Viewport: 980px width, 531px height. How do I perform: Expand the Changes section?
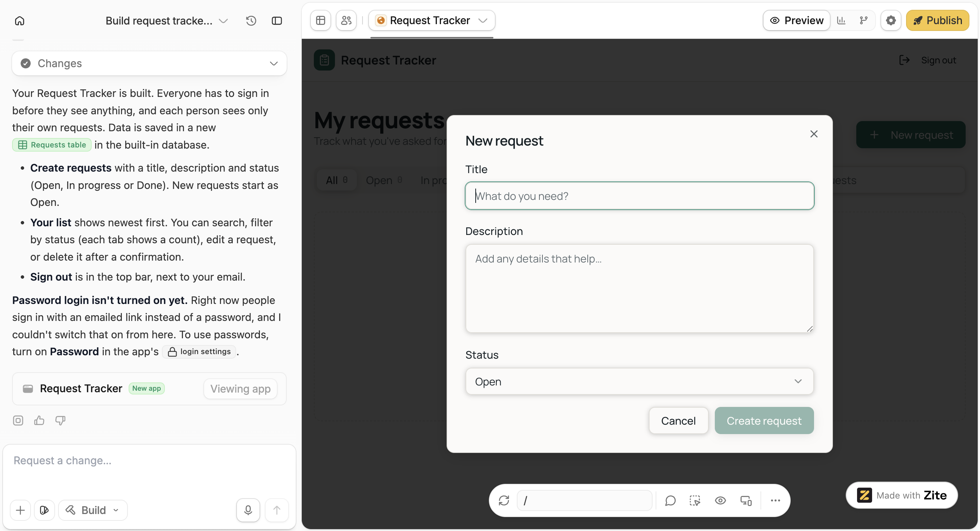point(149,63)
